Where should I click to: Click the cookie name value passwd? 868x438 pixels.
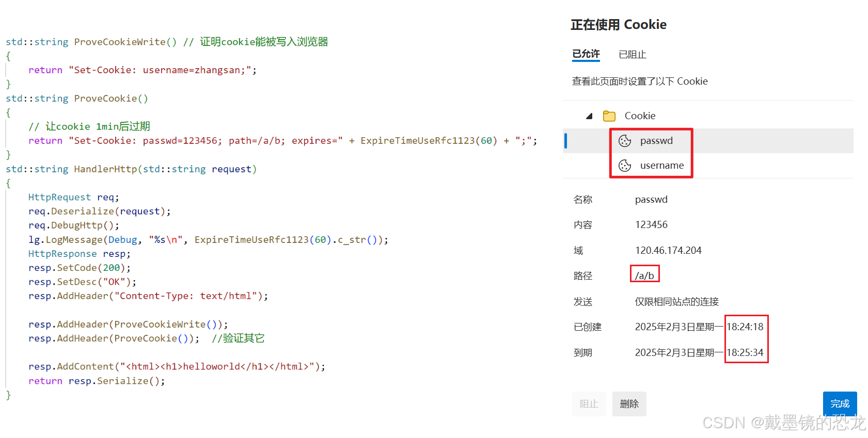pyautogui.click(x=651, y=200)
